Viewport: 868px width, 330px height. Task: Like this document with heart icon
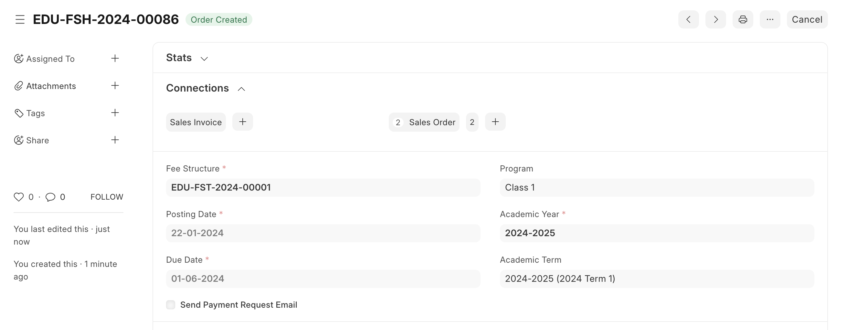19,197
